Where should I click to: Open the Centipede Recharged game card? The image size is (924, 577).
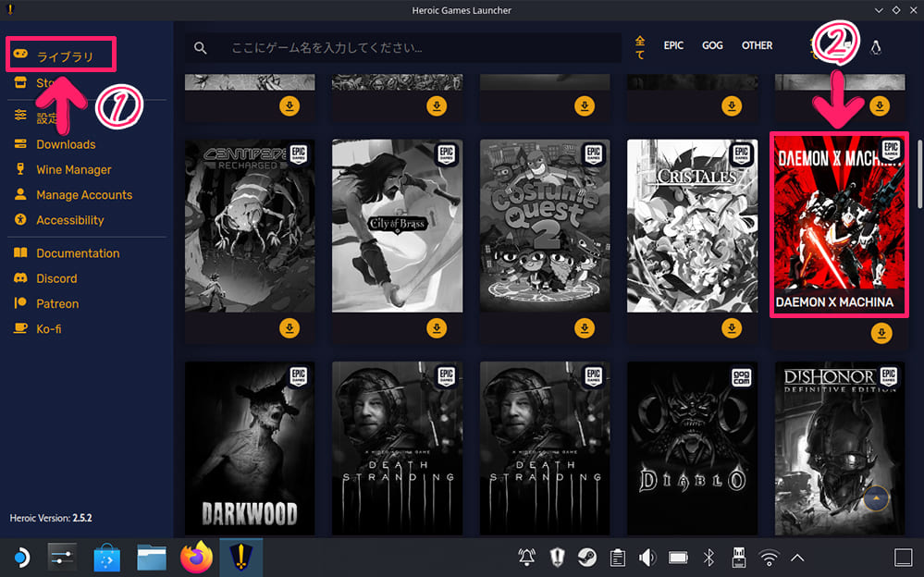[x=250, y=226]
